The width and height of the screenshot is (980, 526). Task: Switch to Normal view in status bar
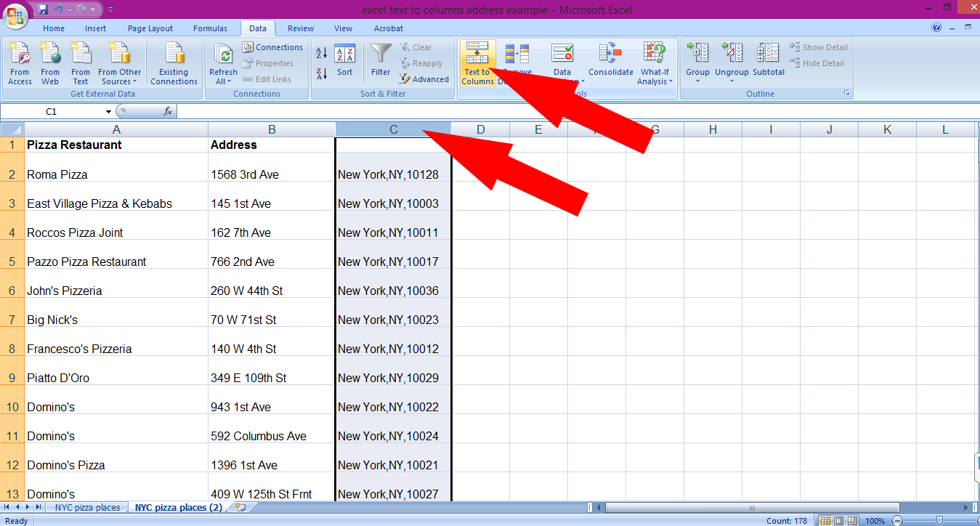click(x=825, y=521)
